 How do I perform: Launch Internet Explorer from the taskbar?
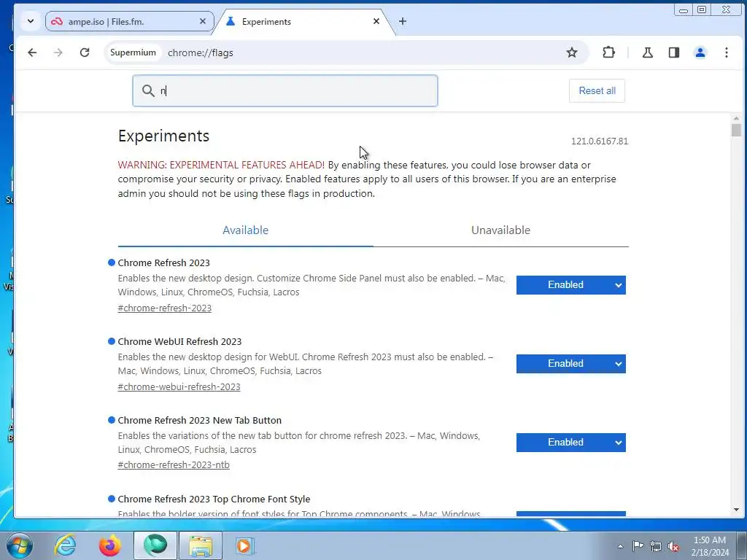[x=65, y=545]
